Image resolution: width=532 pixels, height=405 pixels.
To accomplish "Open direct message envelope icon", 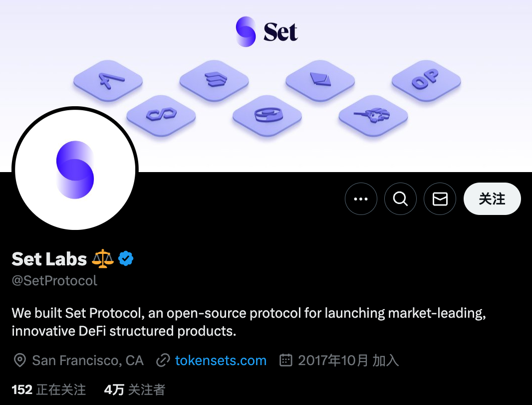I will point(440,199).
